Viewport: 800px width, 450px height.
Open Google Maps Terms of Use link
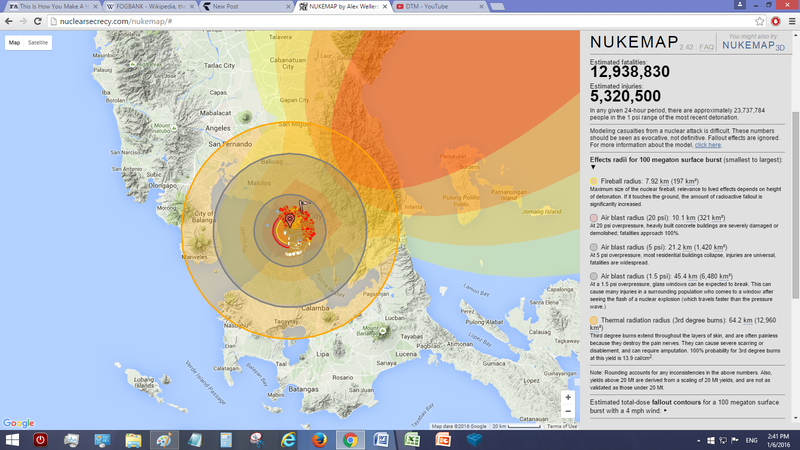(x=562, y=426)
